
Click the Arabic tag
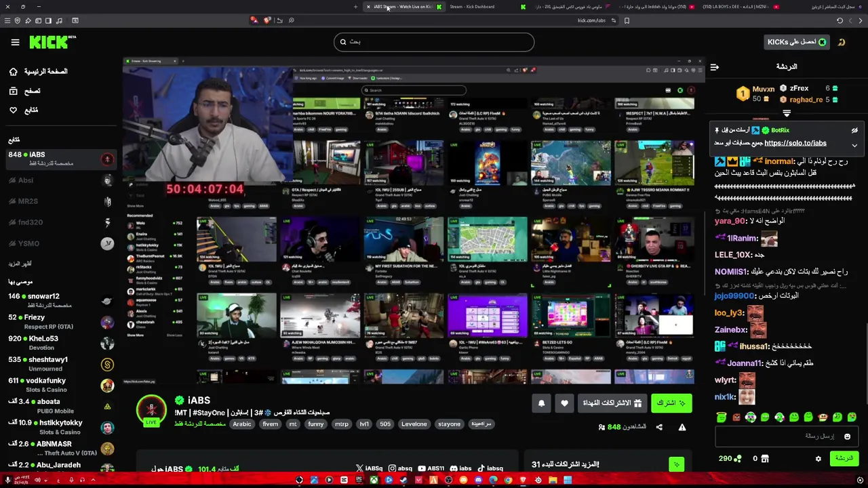(x=242, y=424)
